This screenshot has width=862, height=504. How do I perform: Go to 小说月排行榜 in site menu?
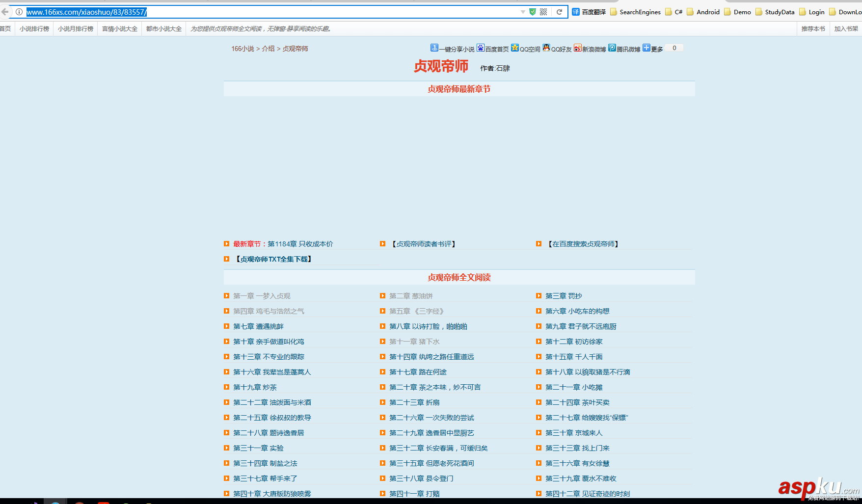tap(76, 29)
